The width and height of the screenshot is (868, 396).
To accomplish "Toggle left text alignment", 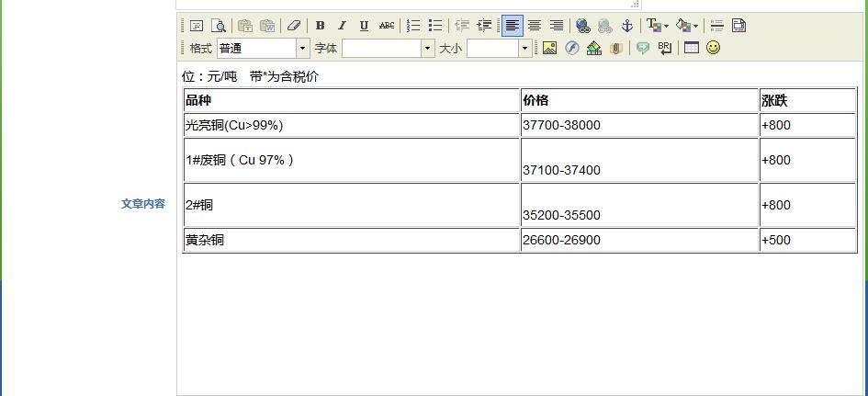I will click(x=513, y=26).
